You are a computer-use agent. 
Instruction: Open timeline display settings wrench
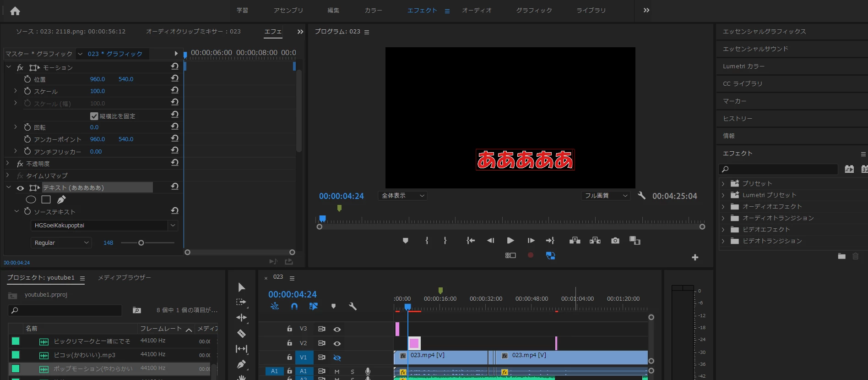(x=353, y=306)
